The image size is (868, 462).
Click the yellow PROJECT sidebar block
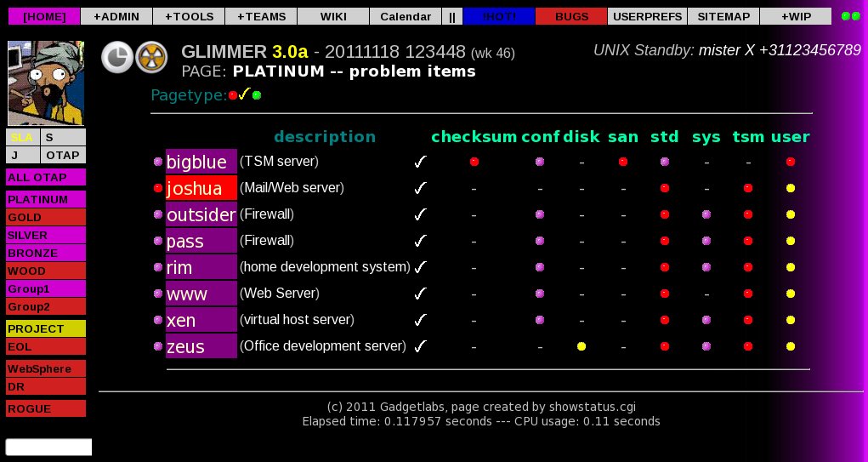coord(46,328)
